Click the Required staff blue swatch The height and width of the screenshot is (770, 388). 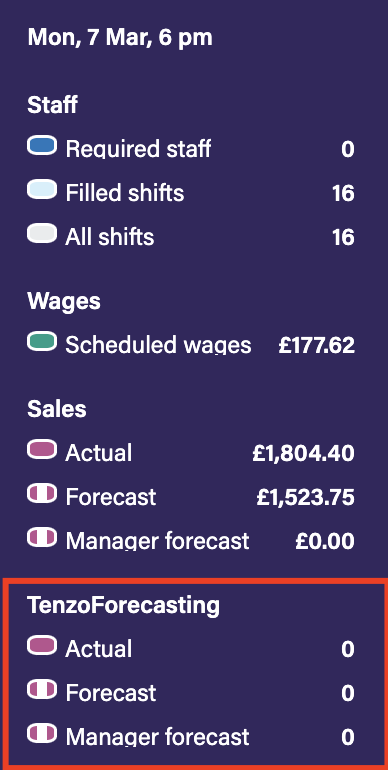(42, 146)
